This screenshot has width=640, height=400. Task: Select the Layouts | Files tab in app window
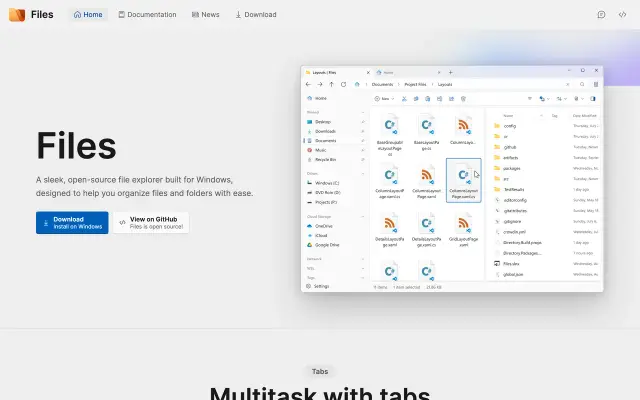click(337, 72)
